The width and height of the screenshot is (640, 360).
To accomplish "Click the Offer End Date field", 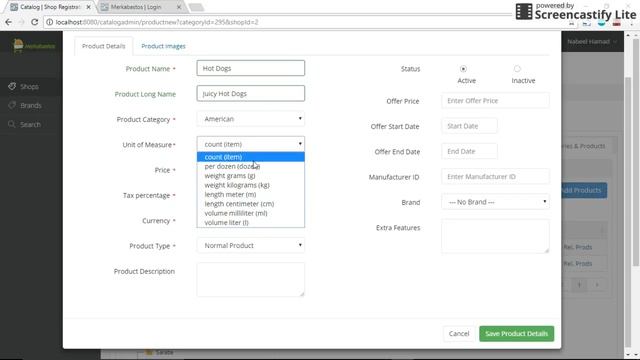I will [x=469, y=151].
